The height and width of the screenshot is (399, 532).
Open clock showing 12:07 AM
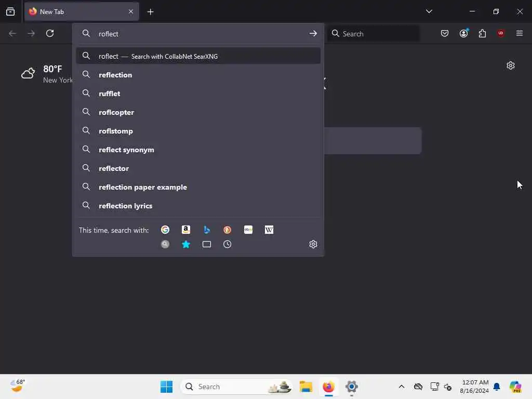click(474, 387)
